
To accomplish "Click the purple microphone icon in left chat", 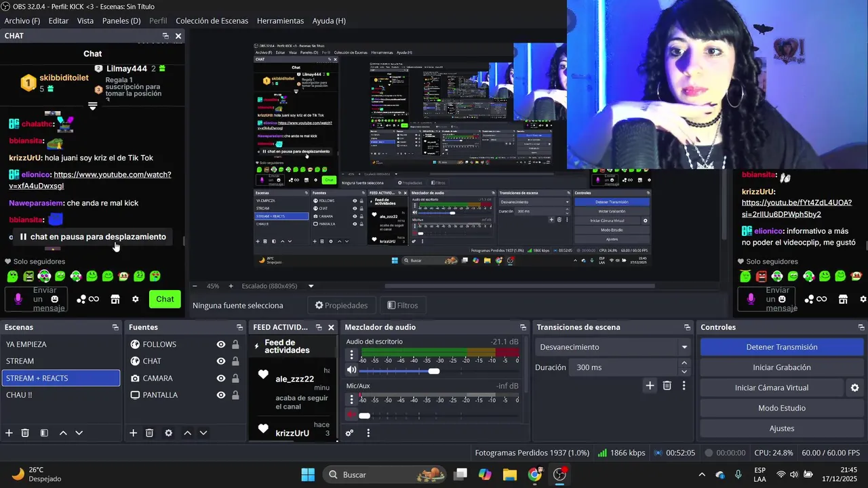I will pyautogui.click(x=18, y=299).
